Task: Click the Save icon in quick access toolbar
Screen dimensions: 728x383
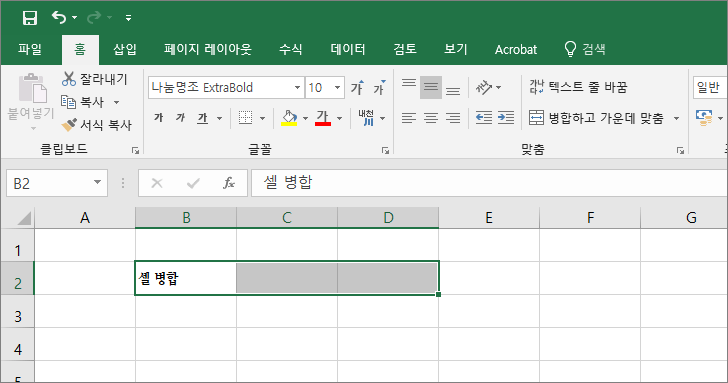Action: (x=30, y=18)
